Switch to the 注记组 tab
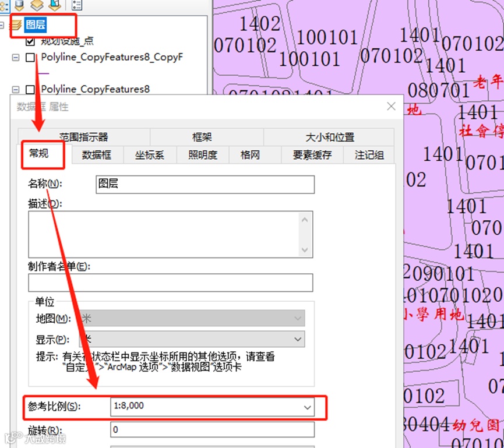Image resolution: width=504 pixels, height=448 pixels. (x=369, y=155)
